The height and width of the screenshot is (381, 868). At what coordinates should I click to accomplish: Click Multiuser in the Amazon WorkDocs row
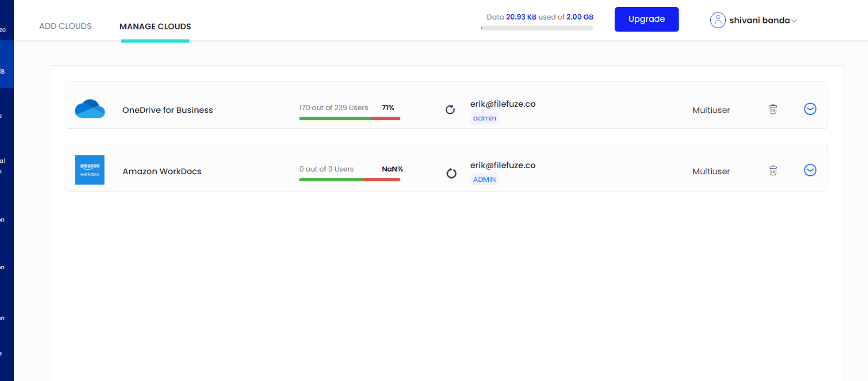pos(711,172)
